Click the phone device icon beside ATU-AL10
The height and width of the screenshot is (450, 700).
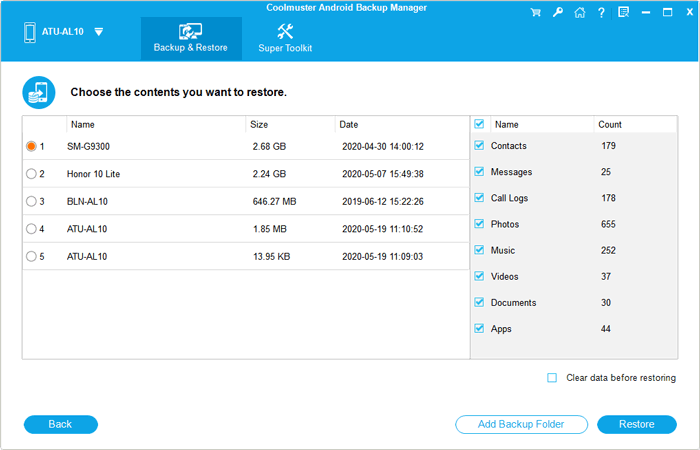coord(30,32)
